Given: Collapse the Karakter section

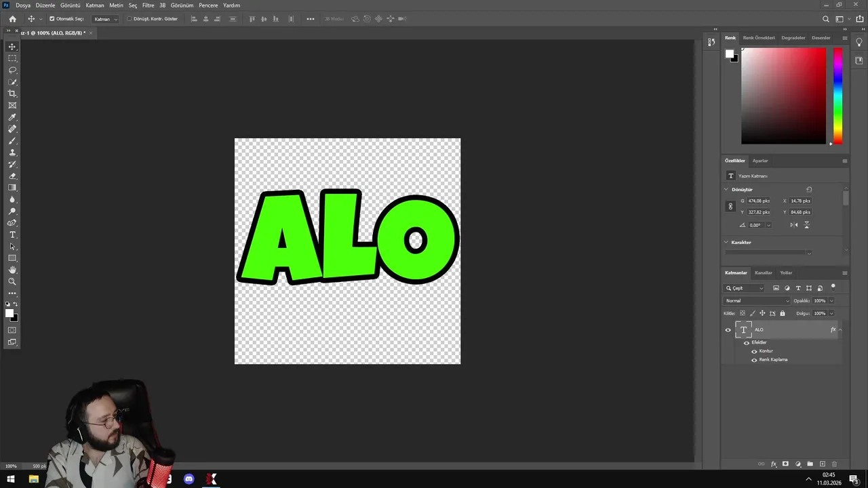Looking at the screenshot, I should coord(726,242).
